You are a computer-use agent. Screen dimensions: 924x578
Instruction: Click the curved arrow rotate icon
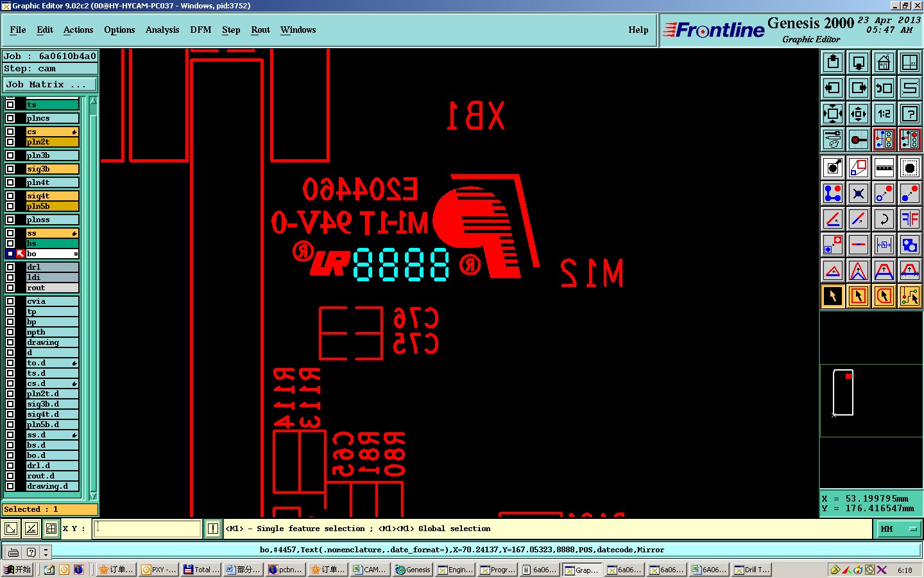tap(884, 219)
